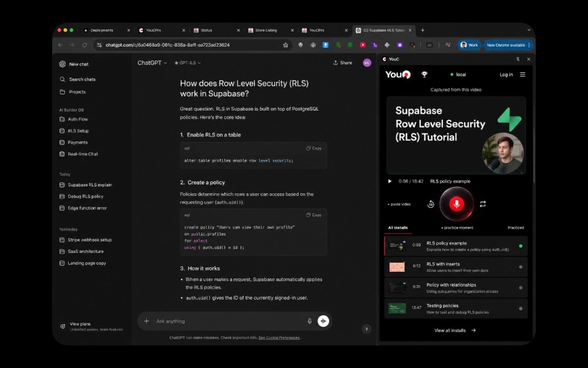Start recording with the red microphone button
Viewport: 588px width, 368px height.
pyautogui.click(x=457, y=204)
